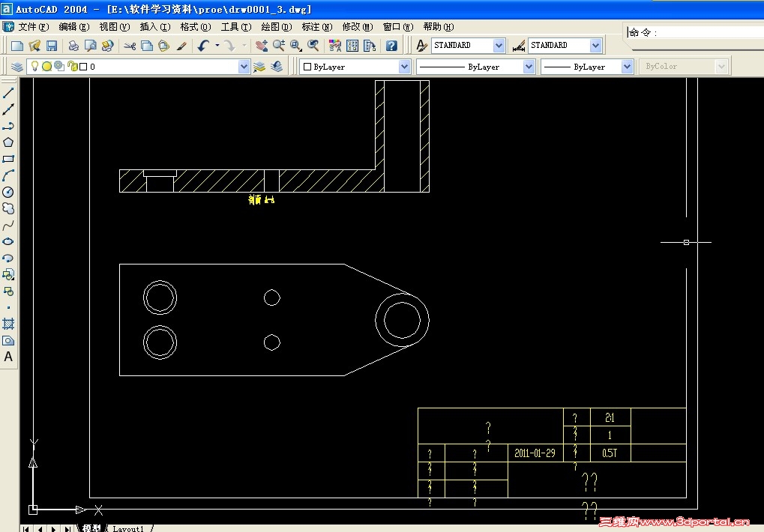Save the drawing with the floppy disk icon
Image resolution: width=764 pixels, height=532 pixels.
point(52,46)
